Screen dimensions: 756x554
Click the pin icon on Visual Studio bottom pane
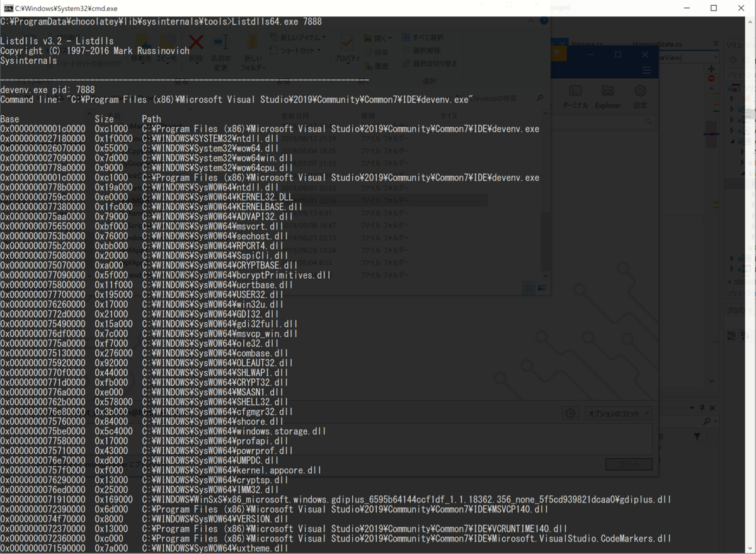(703, 408)
